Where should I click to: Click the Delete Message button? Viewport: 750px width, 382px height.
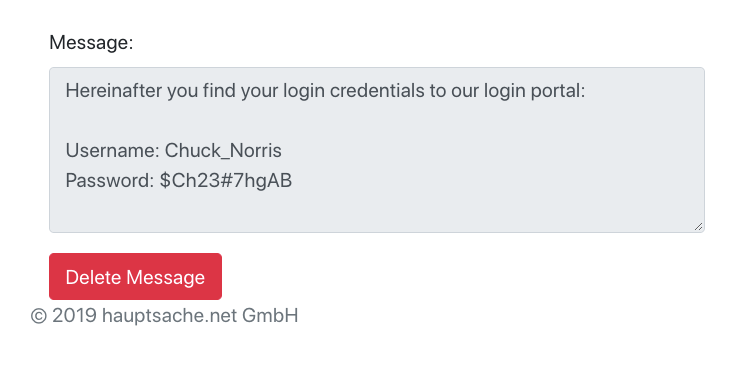tap(135, 276)
